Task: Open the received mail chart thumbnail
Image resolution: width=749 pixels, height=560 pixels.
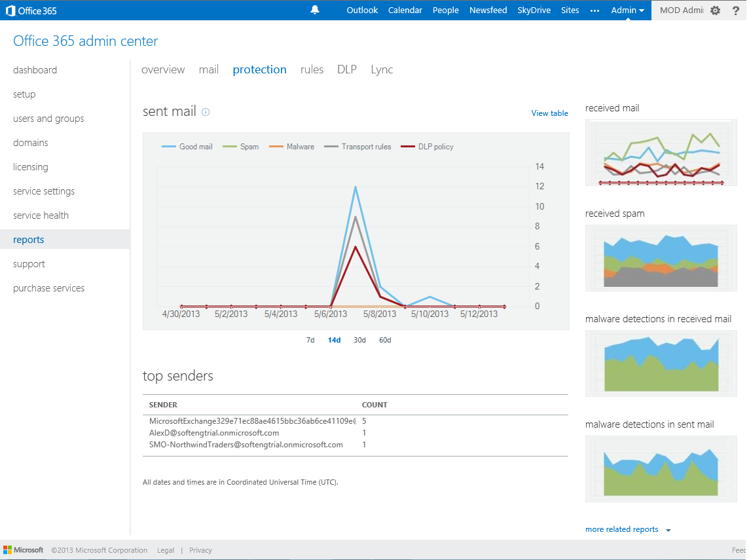Action: coord(661,153)
